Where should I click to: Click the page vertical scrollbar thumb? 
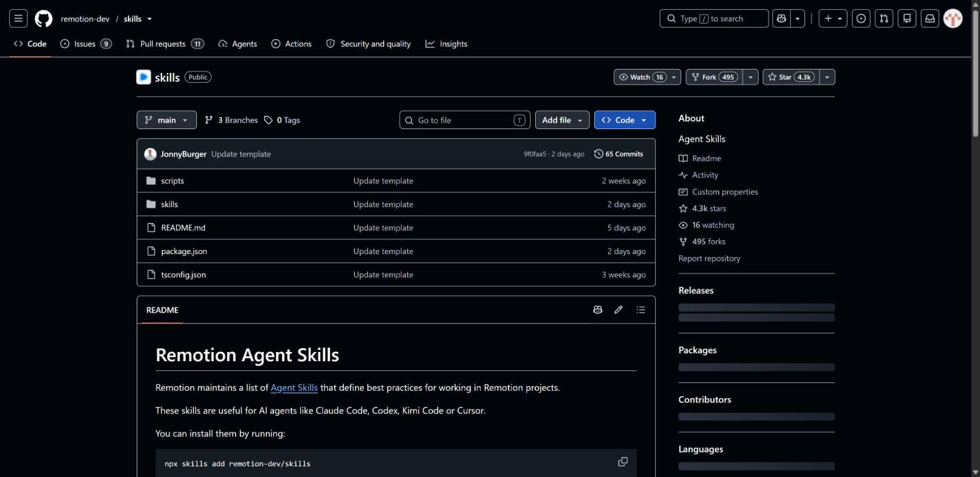tap(975, 72)
